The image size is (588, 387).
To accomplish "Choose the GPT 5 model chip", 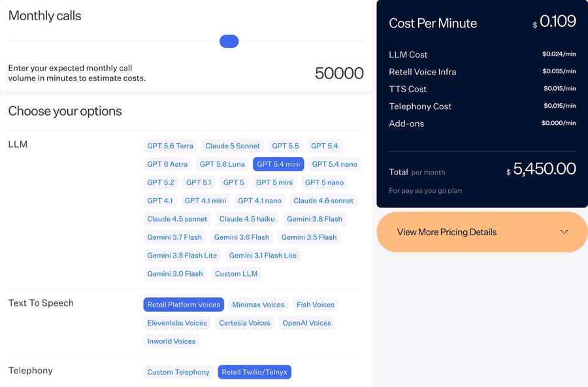I will click(234, 182).
